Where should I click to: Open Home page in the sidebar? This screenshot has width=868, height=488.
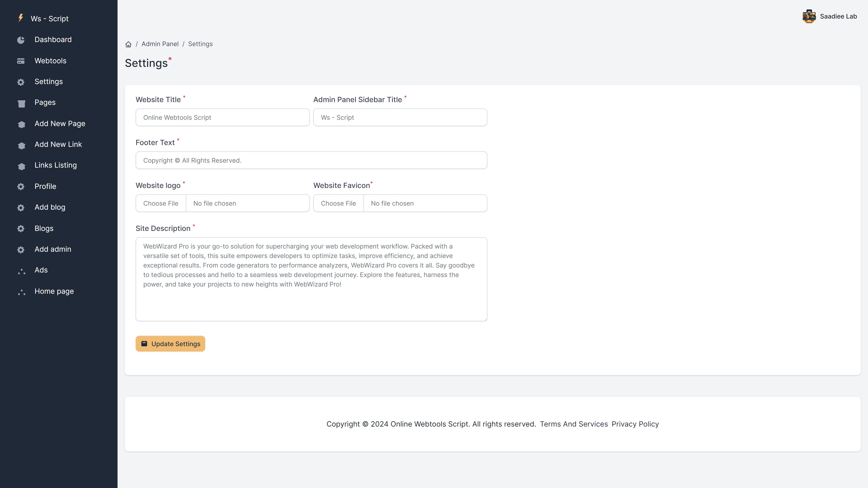pos(54,291)
